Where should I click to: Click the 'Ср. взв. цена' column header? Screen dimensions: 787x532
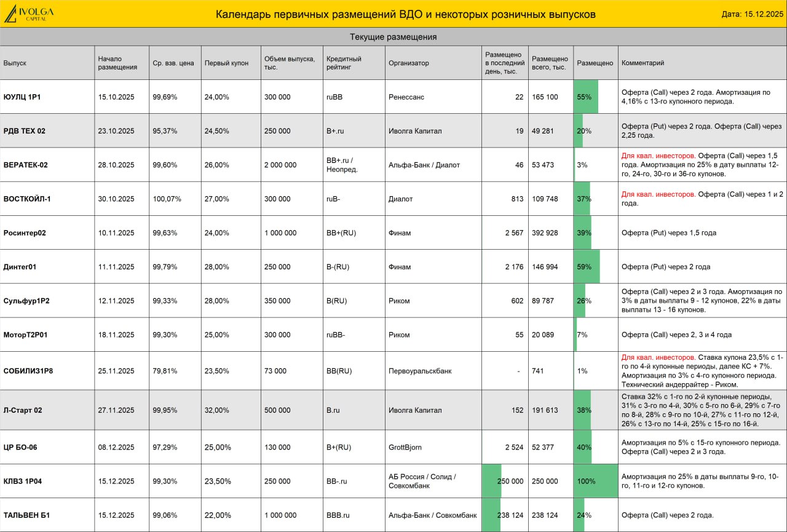pos(173,63)
